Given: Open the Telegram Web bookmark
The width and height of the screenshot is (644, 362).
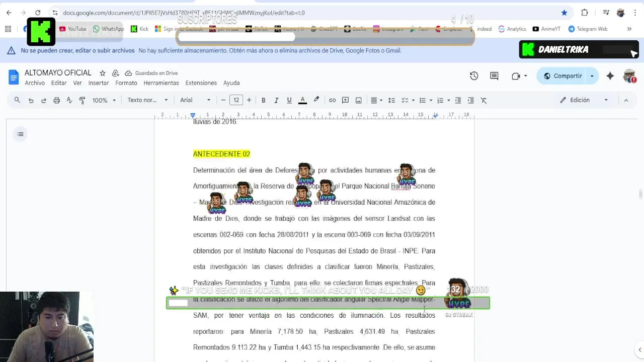Looking at the screenshot, I should (588, 29).
